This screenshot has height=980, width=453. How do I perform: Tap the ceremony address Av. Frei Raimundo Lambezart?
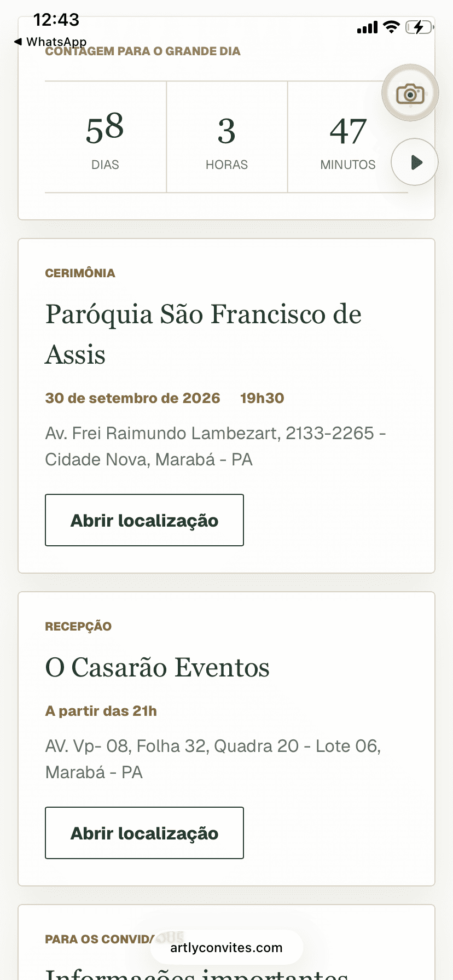(216, 446)
